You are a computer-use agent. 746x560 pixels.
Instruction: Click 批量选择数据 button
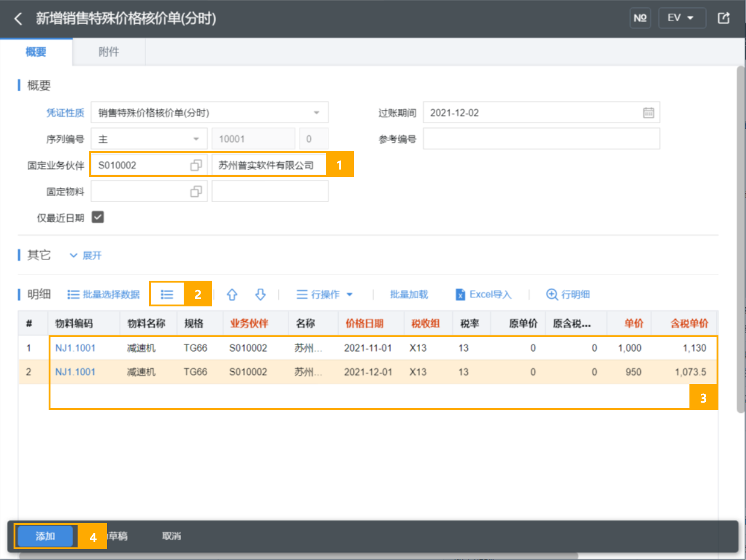tap(104, 294)
